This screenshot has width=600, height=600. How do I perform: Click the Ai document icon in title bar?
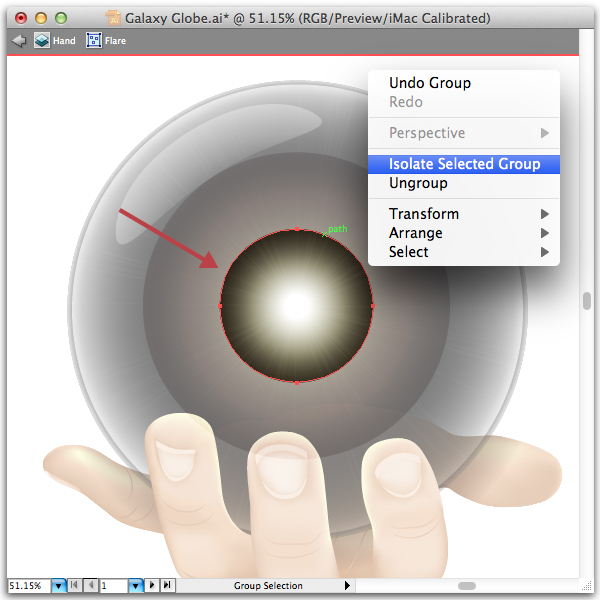pos(113,18)
